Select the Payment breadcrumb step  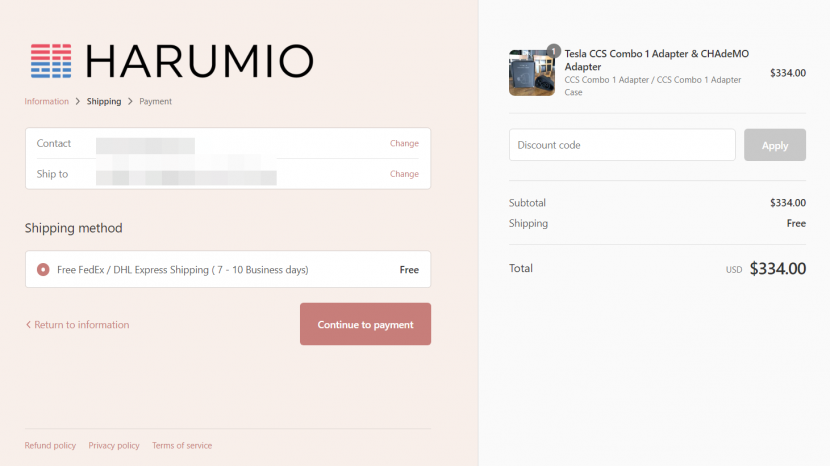pos(155,101)
